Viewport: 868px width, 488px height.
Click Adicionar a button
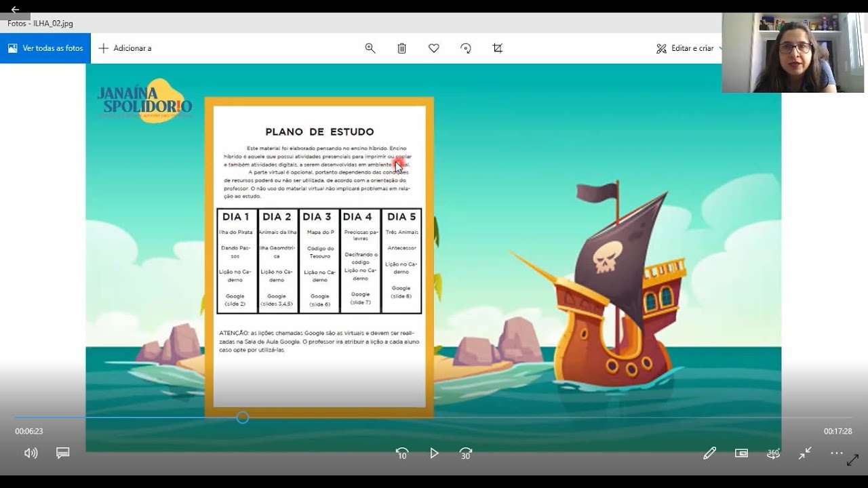(125, 48)
